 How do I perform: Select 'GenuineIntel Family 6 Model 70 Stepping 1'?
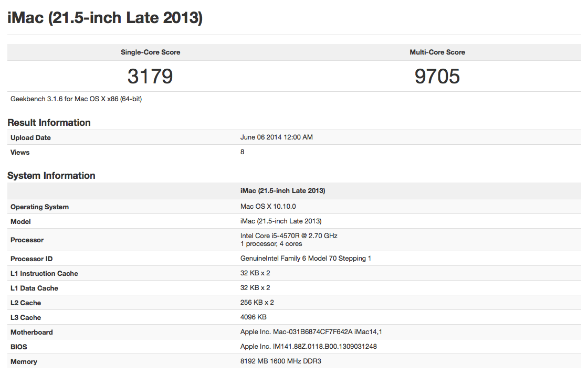click(306, 258)
